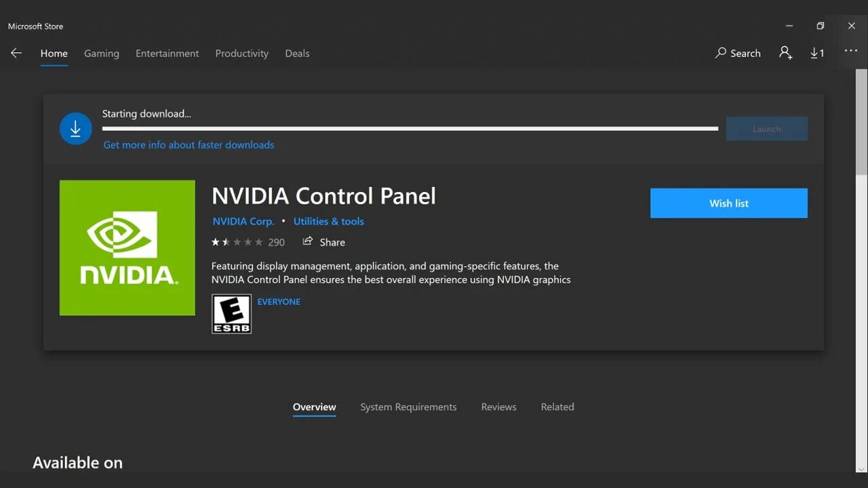The image size is (868, 488).
Task: Click the download progress bar
Action: click(410, 128)
